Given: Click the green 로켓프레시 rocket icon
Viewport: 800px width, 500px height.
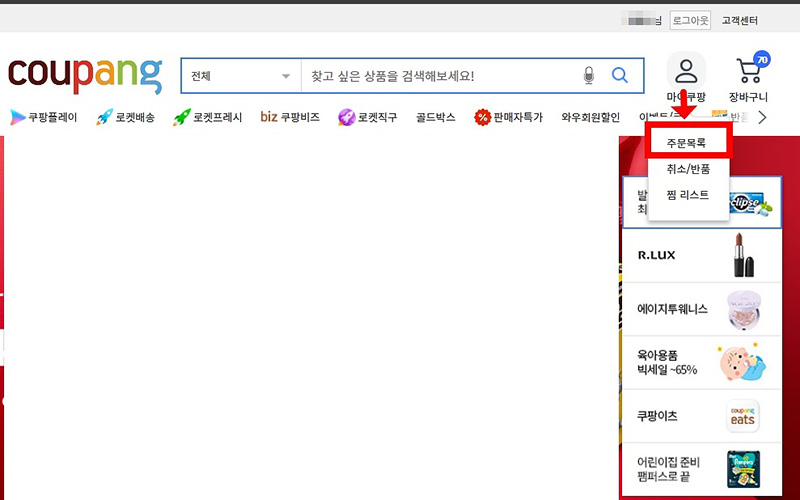Looking at the screenshot, I should click(x=181, y=117).
